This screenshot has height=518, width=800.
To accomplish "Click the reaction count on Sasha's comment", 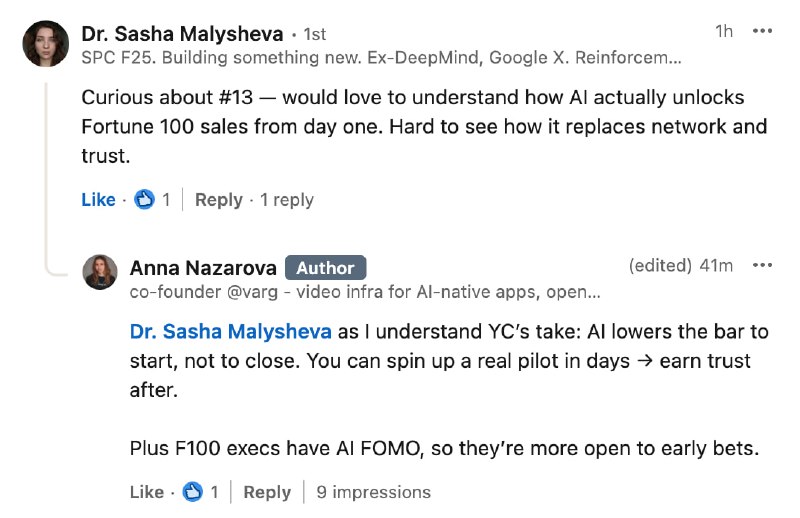I will 166,200.
